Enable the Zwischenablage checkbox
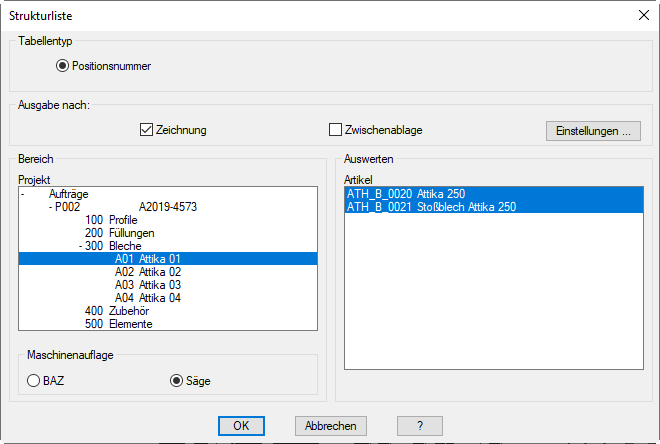The height and width of the screenshot is (444, 660). click(x=336, y=130)
